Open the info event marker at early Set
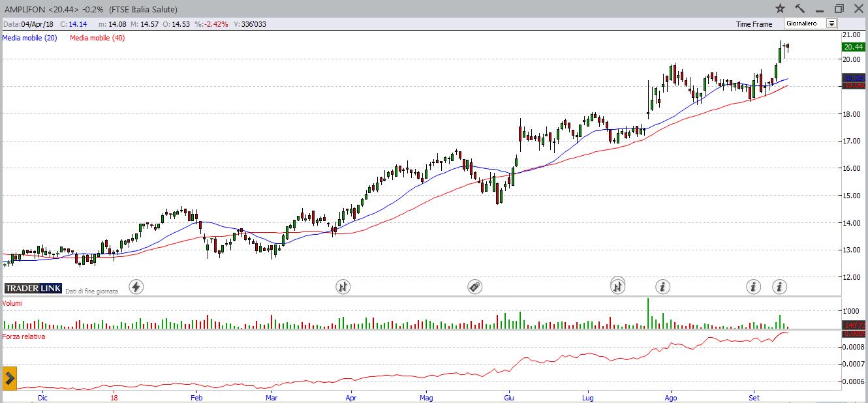This screenshot has width=868, height=403. tap(753, 286)
